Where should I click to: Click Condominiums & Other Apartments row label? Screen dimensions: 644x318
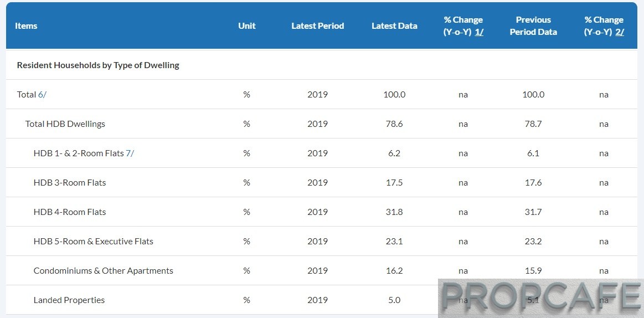coord(104,271)
